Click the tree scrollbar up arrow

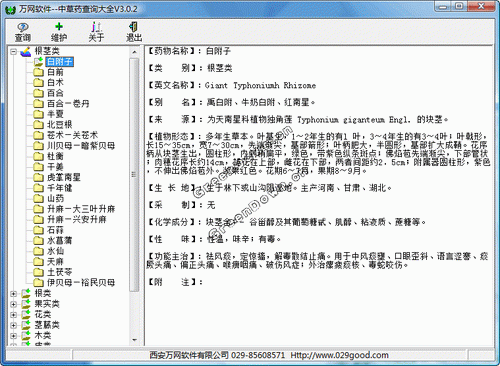coord(134,52)
